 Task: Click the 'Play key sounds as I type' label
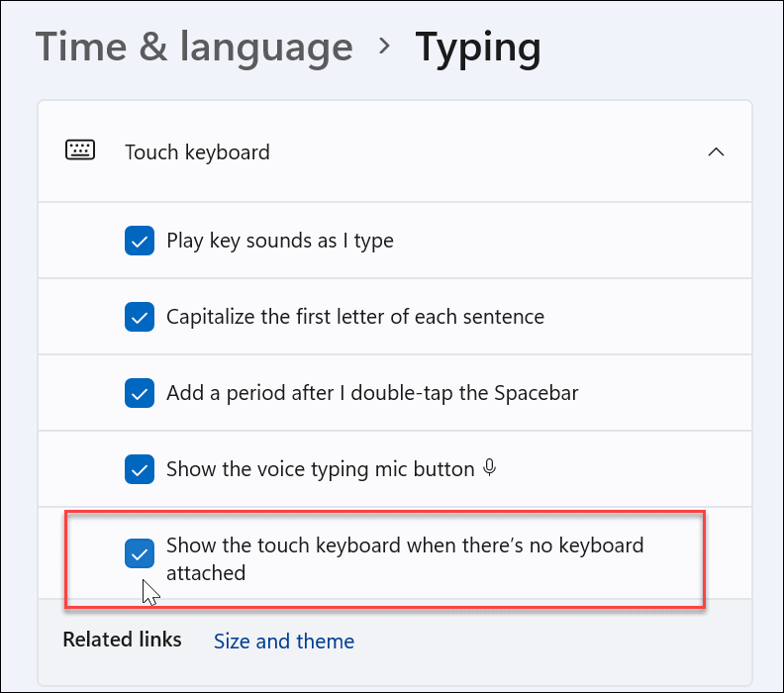tap(280, 241)
